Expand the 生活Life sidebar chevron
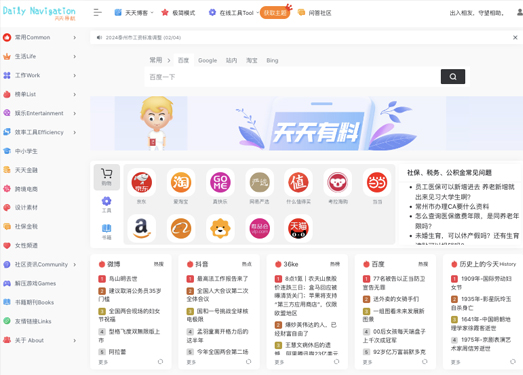 [75, 56]
